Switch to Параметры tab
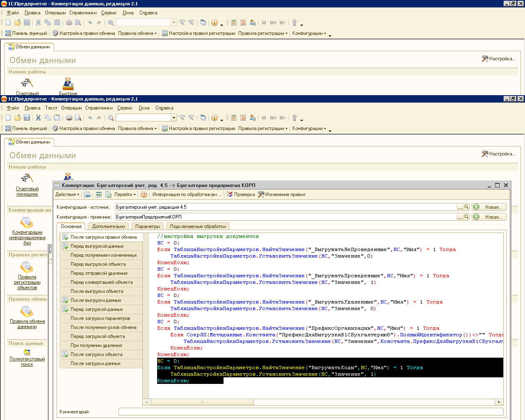Image resolution: width=525 pixels, height=420 pixels. point(148,226)
